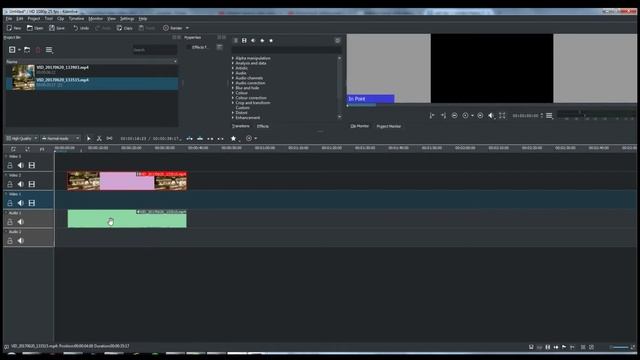
Task: Switch to the Transitions tab
Action: point(241,126)
